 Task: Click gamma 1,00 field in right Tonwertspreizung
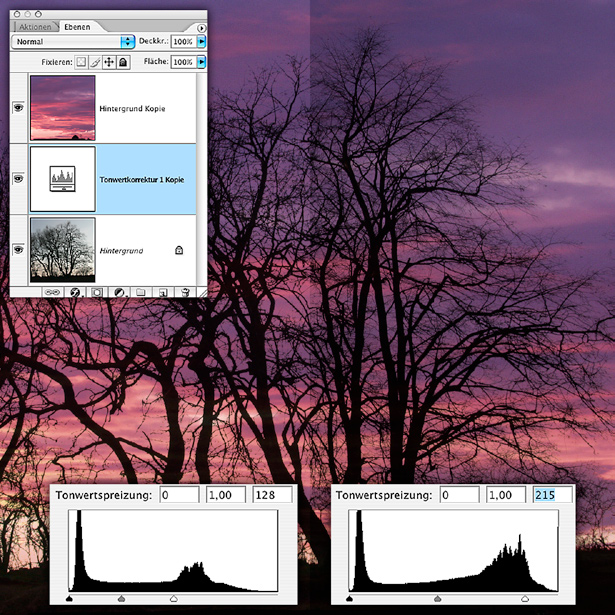pos(506,495)
